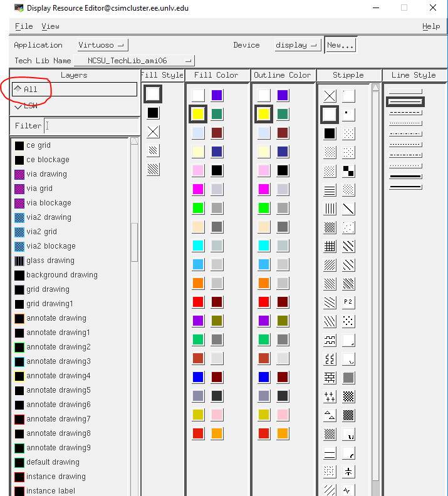
Task: Click the glass drawing layer swatch icon
Action: pos(19,261)
